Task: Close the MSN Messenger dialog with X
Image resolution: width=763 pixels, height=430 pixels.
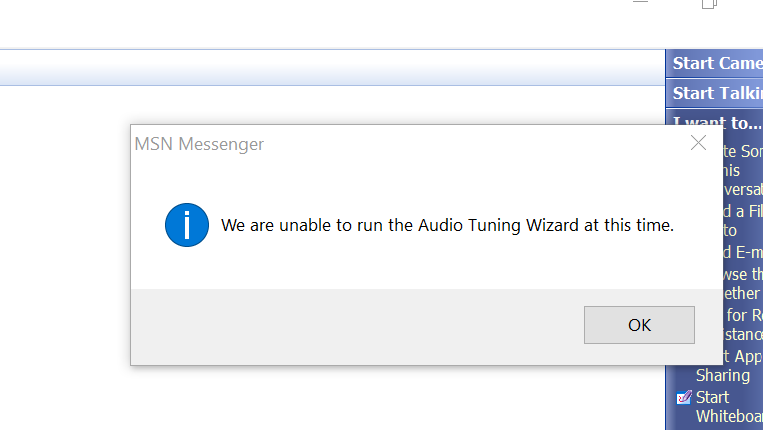Action: (699, 143)
